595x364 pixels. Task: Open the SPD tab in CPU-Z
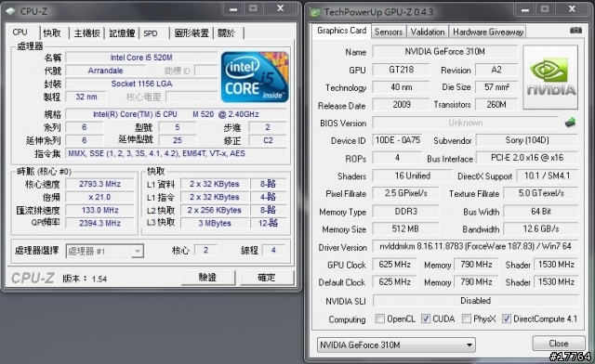click(x=154, y=33)
